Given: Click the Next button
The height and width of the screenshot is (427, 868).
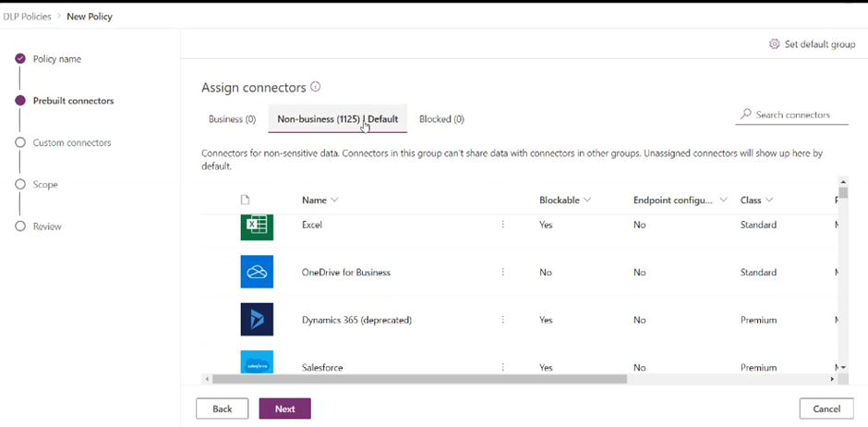Looking at the screenshot, I should pyautogui.click(x=285, y=409).
